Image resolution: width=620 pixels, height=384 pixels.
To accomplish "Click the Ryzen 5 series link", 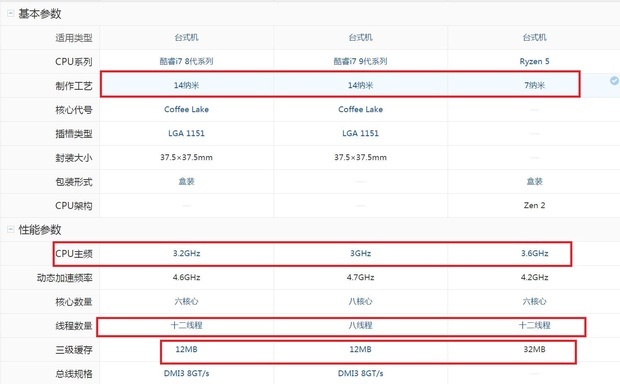I will (534, 61).
